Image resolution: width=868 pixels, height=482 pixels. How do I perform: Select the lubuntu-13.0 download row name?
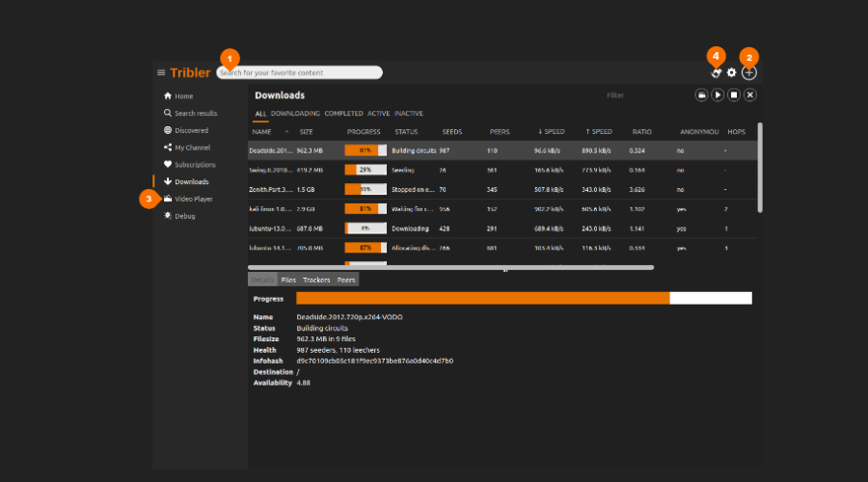click(x=271, y=228)
